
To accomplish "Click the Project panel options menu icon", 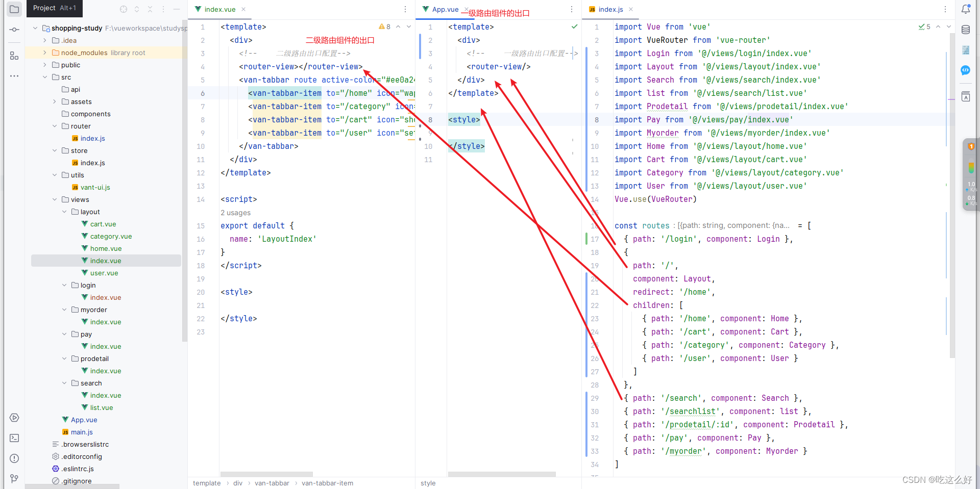I will (x=163, y=9).
